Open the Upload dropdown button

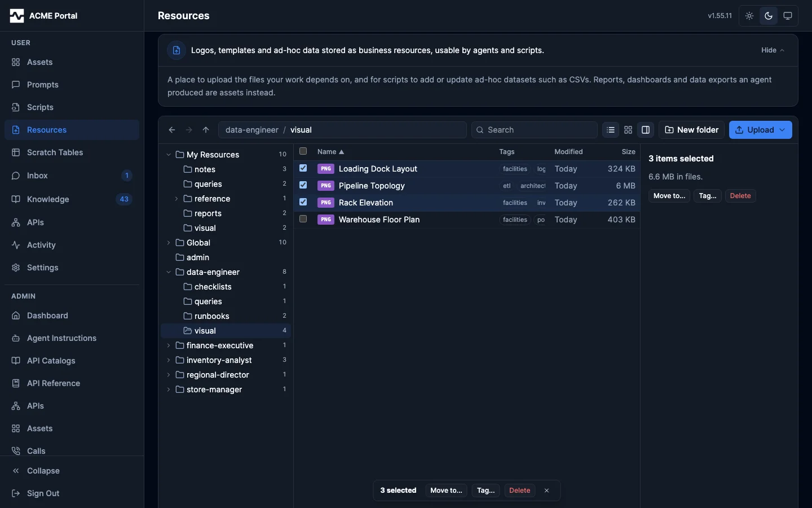pos(760,130)
